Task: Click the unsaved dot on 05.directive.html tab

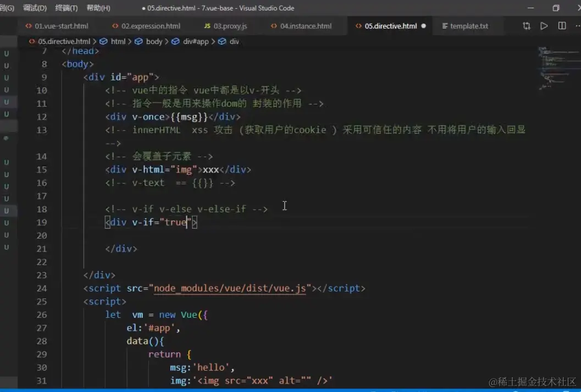Action: [x=424, y=26]
